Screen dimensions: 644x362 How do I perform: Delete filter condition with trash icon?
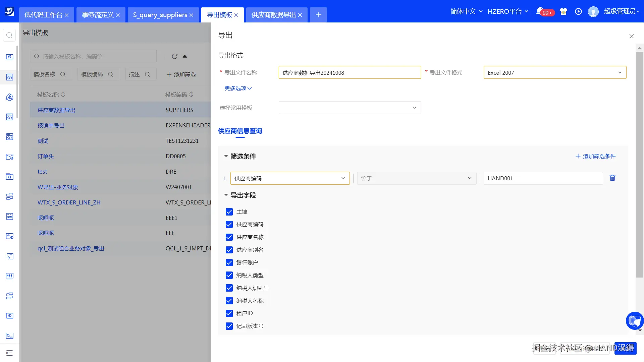pyautogui.click(x=612, y=178)
